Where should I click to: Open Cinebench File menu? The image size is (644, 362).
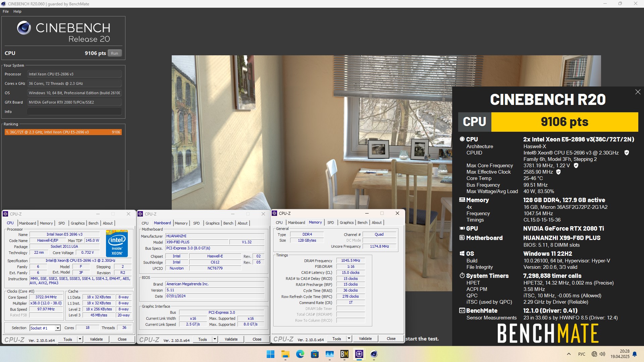tap(6, 11)
